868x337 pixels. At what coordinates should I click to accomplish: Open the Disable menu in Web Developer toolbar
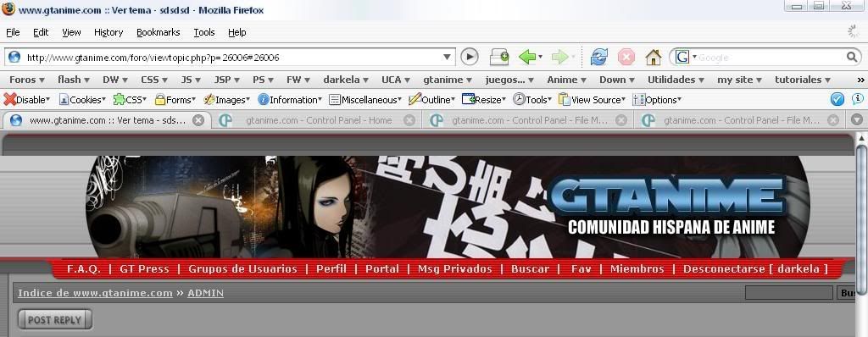tap(26, 100)
